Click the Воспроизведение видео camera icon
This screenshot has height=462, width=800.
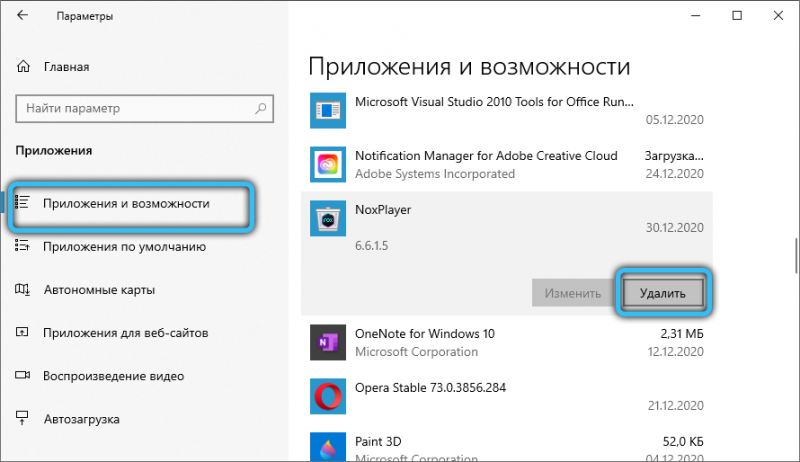pos(22,375)
